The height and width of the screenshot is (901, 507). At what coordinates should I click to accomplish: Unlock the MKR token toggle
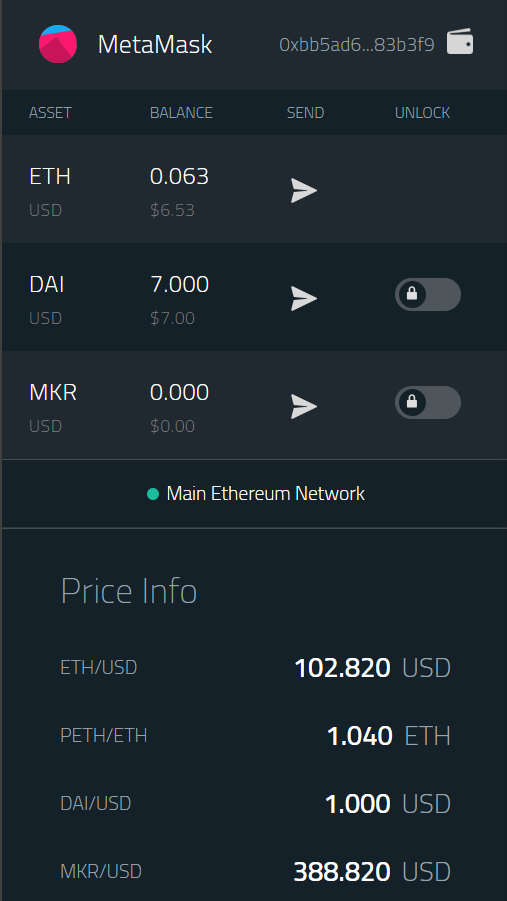tap(428, 402)
